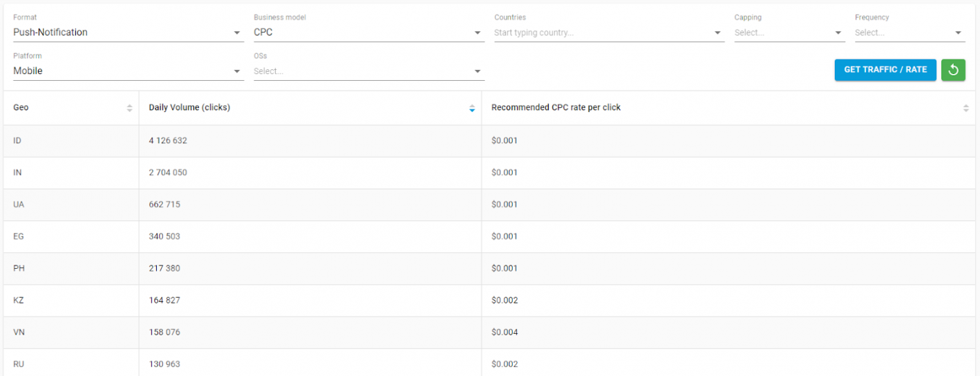980x376 pixels.
Task: Open the Capping select dropdown
Action: tap(790, 32)
